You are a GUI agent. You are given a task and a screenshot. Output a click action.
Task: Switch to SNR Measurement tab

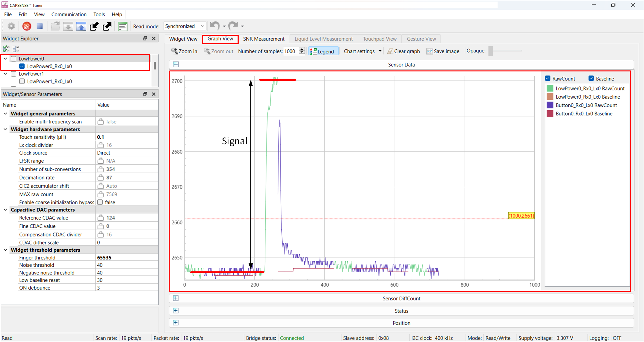coord(263,39)
